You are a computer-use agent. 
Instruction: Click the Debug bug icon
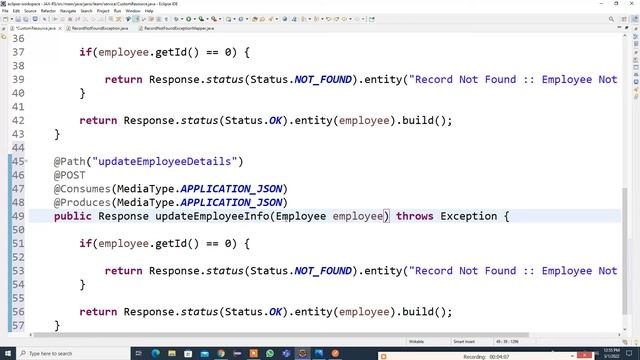point(176,19)
